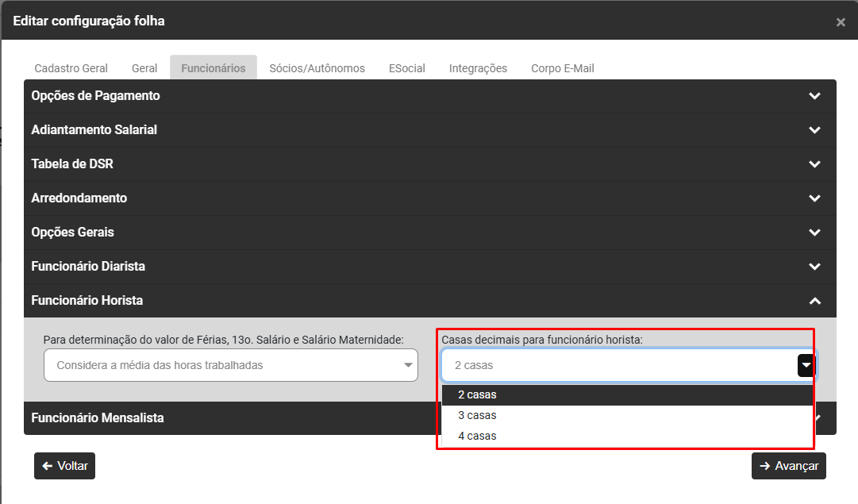Open the Férias determination dropdown
Screen dimensions: 858x504
(230, 365)
